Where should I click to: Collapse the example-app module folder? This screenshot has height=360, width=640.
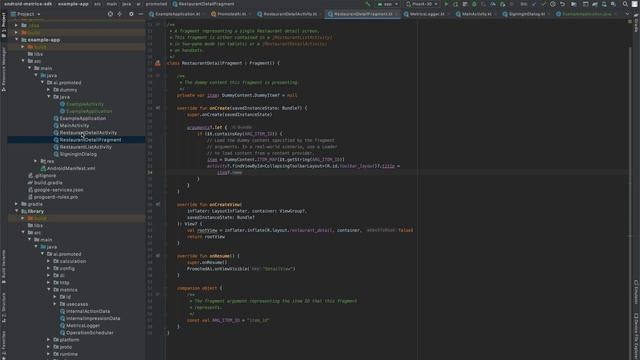[x=17, y=40]
